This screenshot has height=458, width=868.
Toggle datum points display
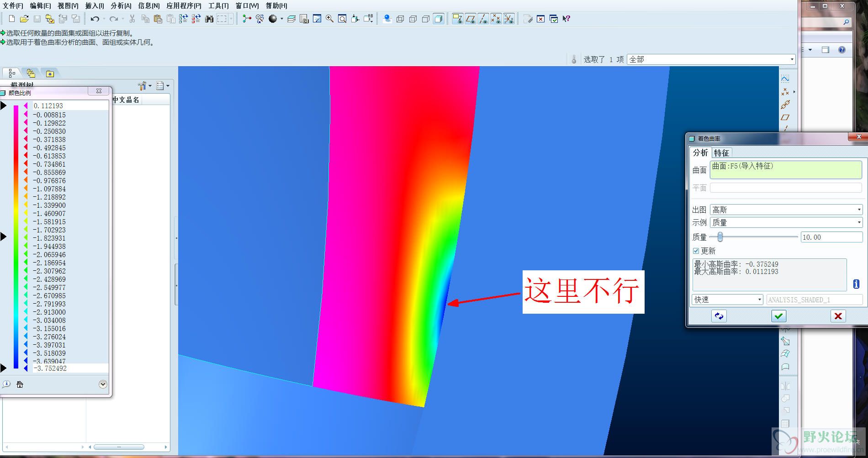pos(496,19)
